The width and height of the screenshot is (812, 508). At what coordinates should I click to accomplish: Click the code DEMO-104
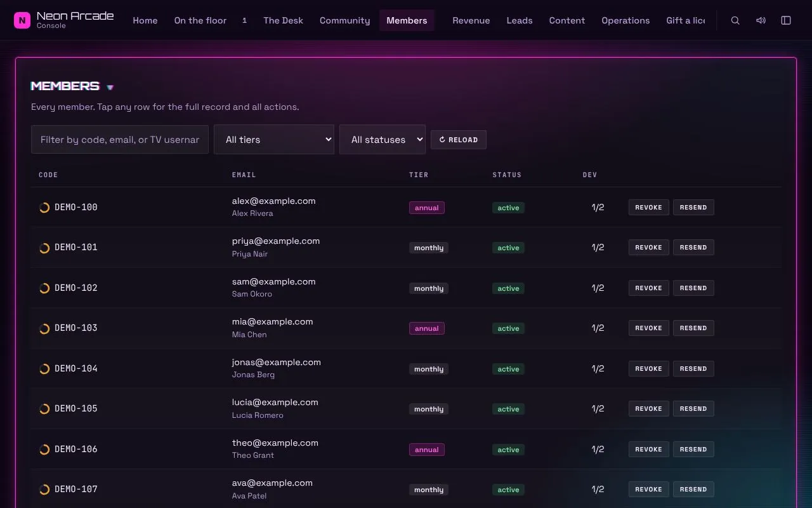[76, 368]
